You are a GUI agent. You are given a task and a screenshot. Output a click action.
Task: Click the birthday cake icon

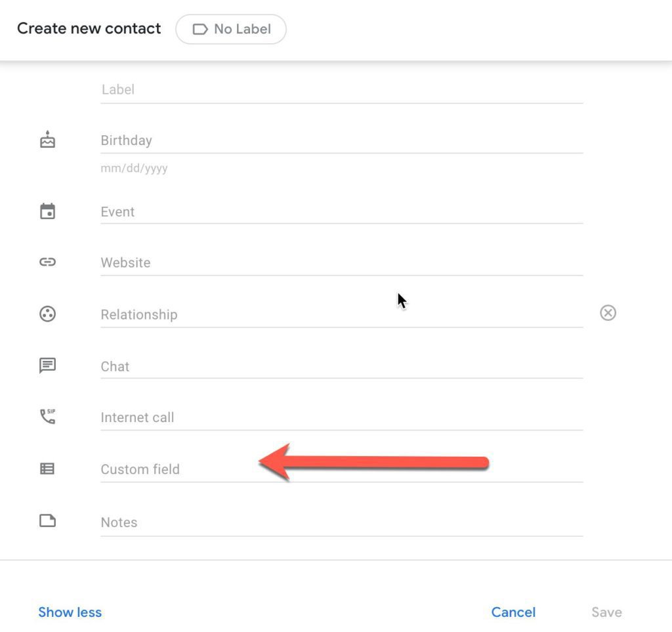(x=47, y=140)
